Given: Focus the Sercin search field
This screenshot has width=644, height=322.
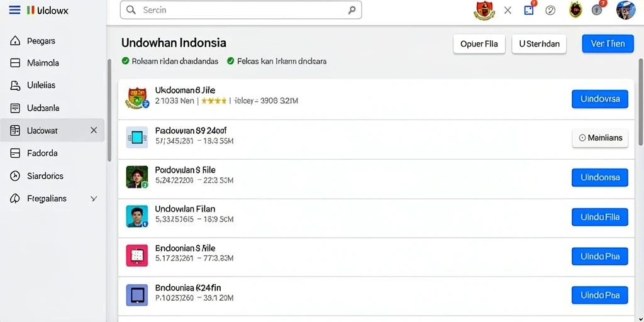Looking at the screenshot, I should (x=241, y=10).
